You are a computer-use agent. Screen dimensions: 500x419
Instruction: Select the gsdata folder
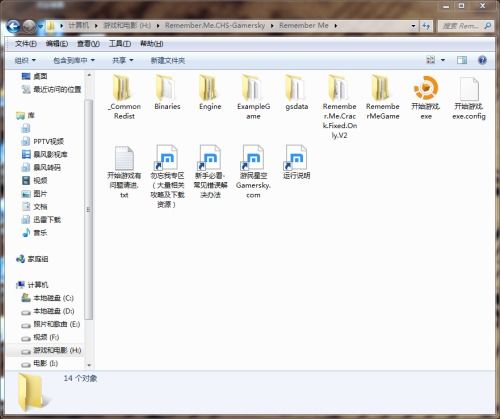[296, 92]
